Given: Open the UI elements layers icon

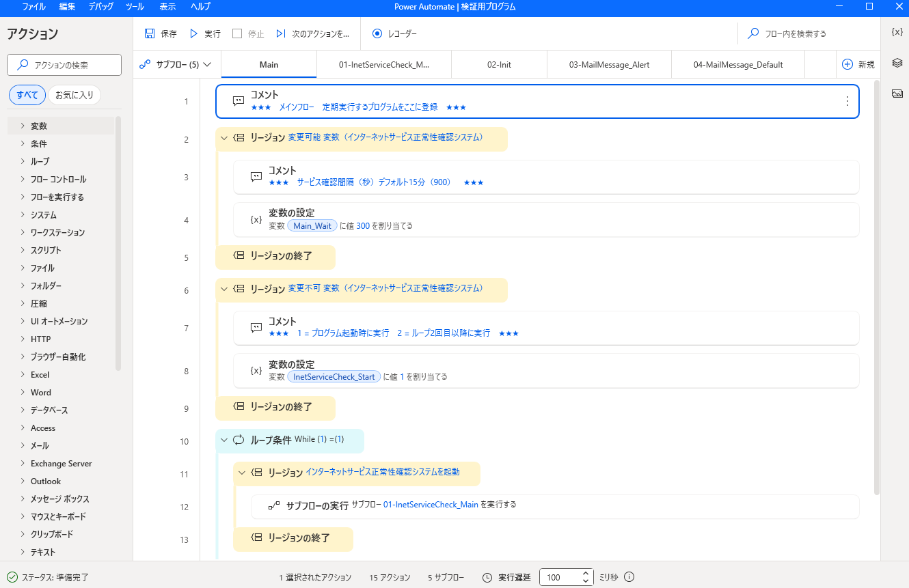Looking at the screenshot, I should [897, 63].
